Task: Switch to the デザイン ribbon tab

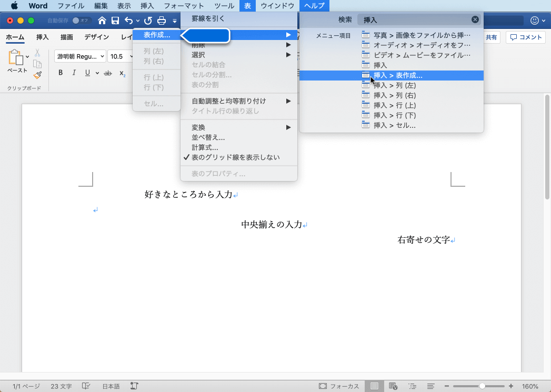Action: [97, 37]
